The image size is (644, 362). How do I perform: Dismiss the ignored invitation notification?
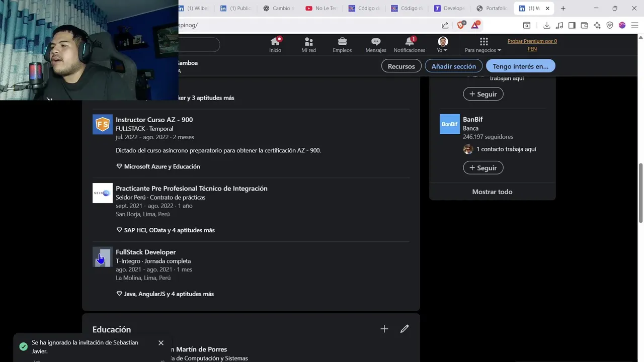(161, 343)
